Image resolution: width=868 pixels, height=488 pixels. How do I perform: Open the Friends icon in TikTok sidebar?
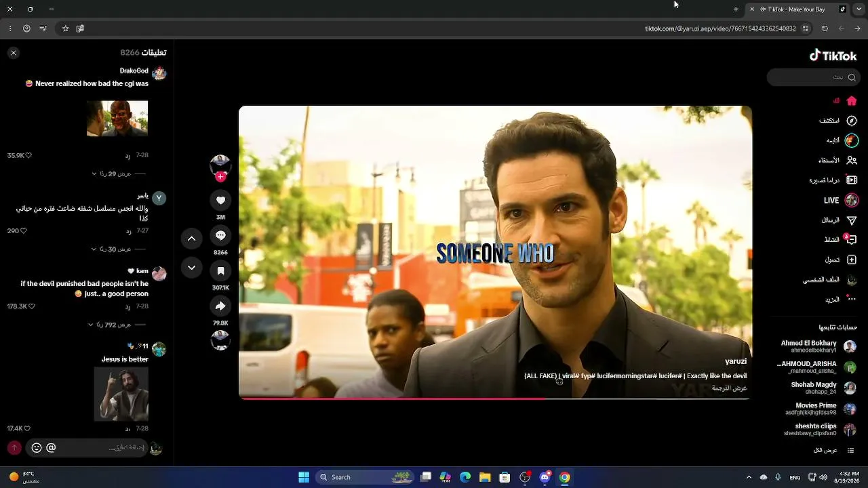pos(852,161)
